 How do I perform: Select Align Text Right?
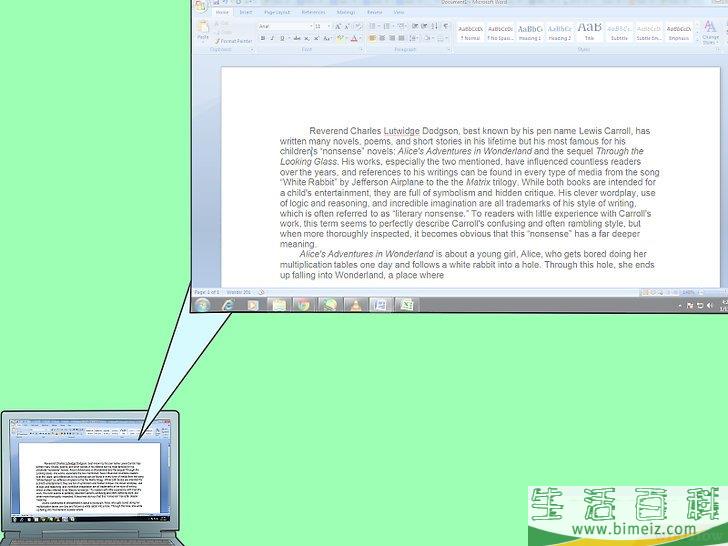coord(392,38)
